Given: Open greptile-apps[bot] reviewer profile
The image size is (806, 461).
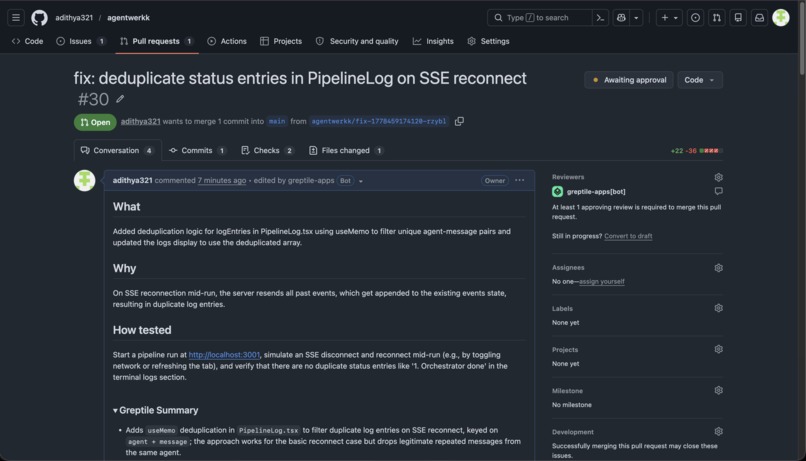Looking at the screenshot, I should tap(596, 191).
